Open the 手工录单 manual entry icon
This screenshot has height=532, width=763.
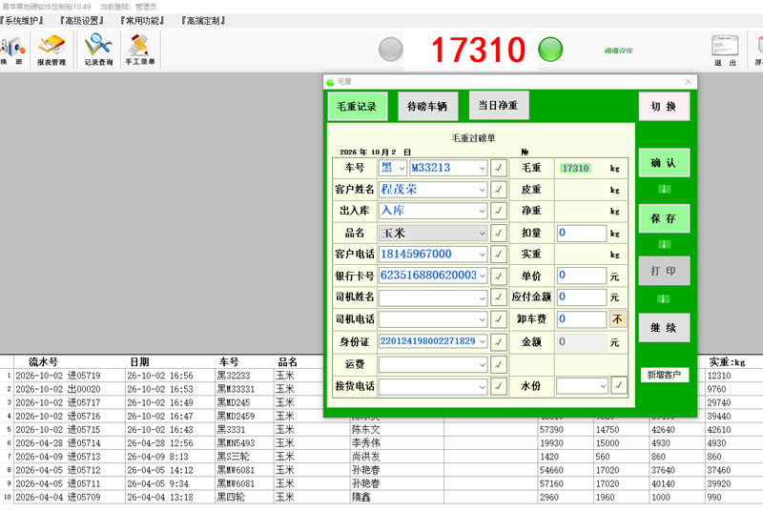139,51
